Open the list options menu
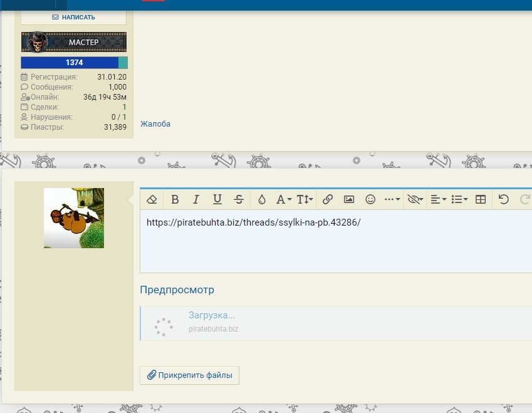This screenshot has height=413, width=532. coord(459,199)
